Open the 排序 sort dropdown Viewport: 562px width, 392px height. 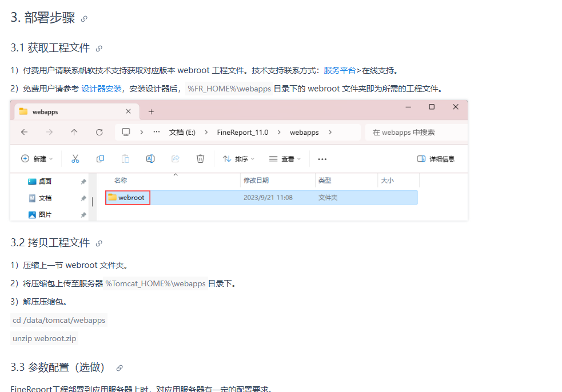[x=238, y=159]
